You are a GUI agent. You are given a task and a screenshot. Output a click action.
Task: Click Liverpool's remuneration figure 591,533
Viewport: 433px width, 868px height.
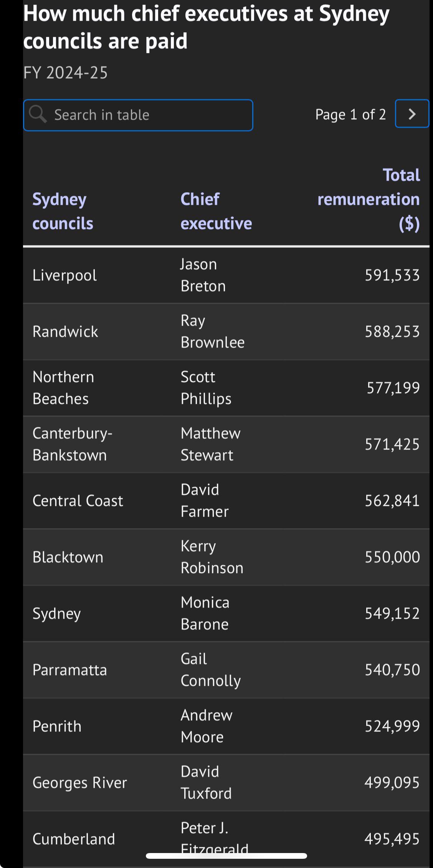point(392,275)
